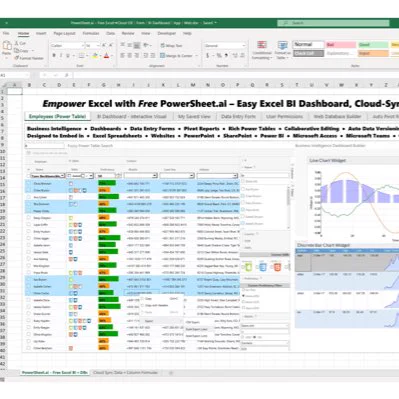Click the Center alignment icon
Image resolution: width=399 pixels, height=399 pixels.
point(130,55)
